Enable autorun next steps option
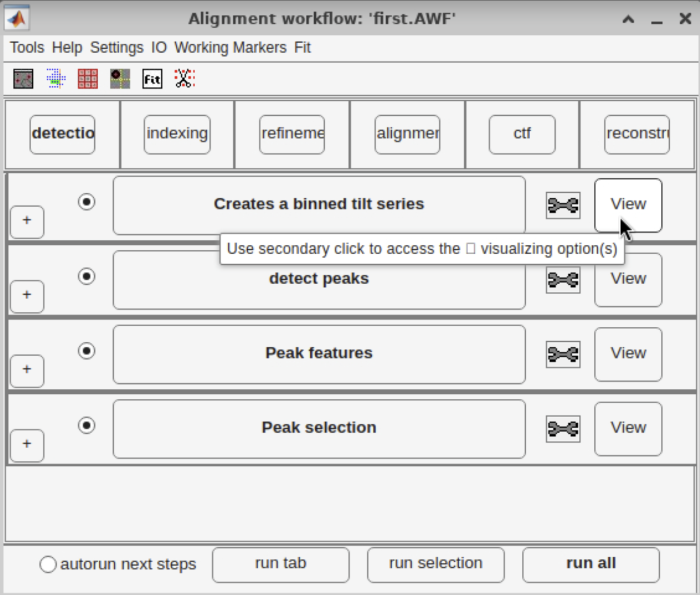Screen dimensions: 700x595 tap(48, 564)
